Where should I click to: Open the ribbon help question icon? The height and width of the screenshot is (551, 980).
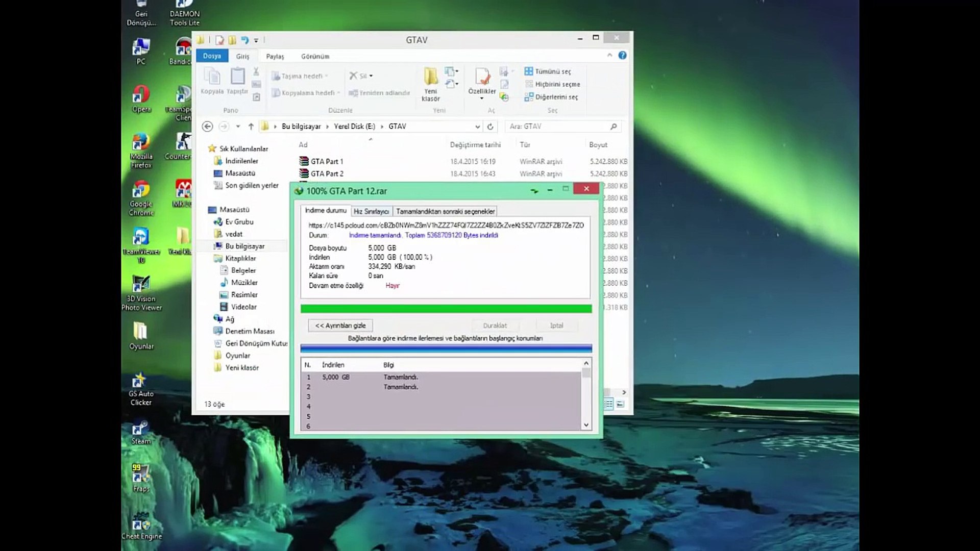622,56
